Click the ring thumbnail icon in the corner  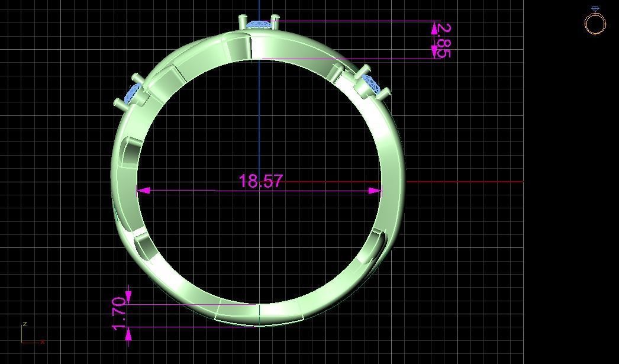point(595,21)
